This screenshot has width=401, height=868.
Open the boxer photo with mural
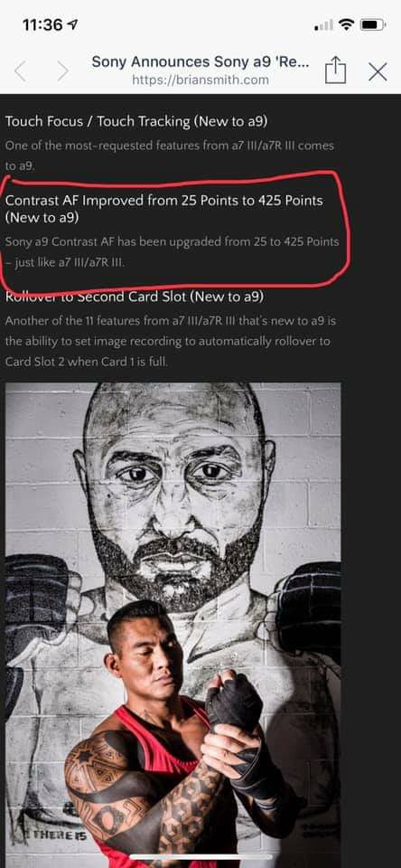click(x=173, y=625)
